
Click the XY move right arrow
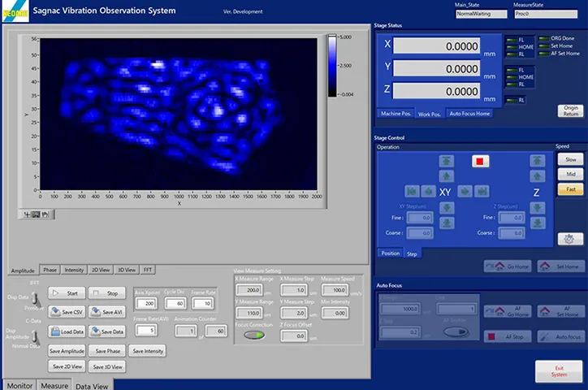(465, 191)
